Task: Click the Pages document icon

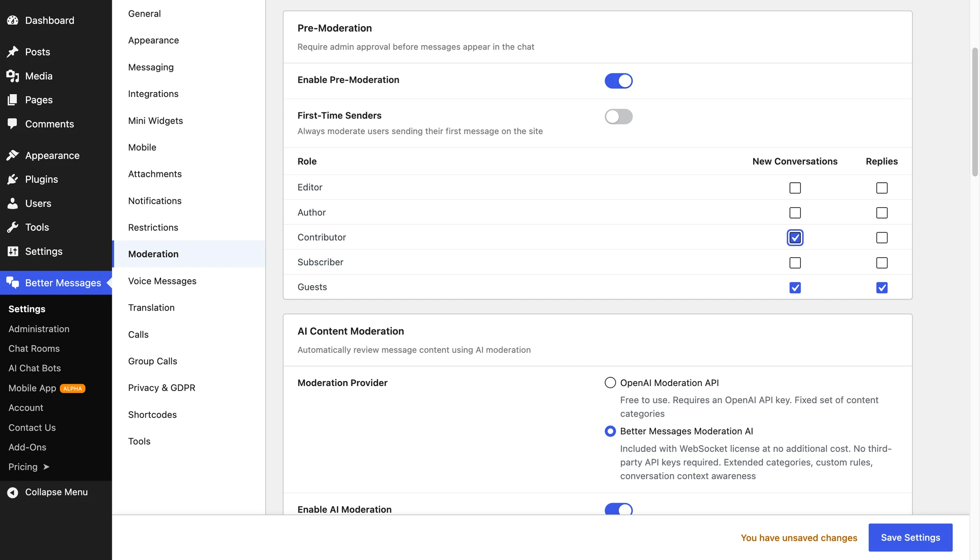Action: tap(13, 100)
